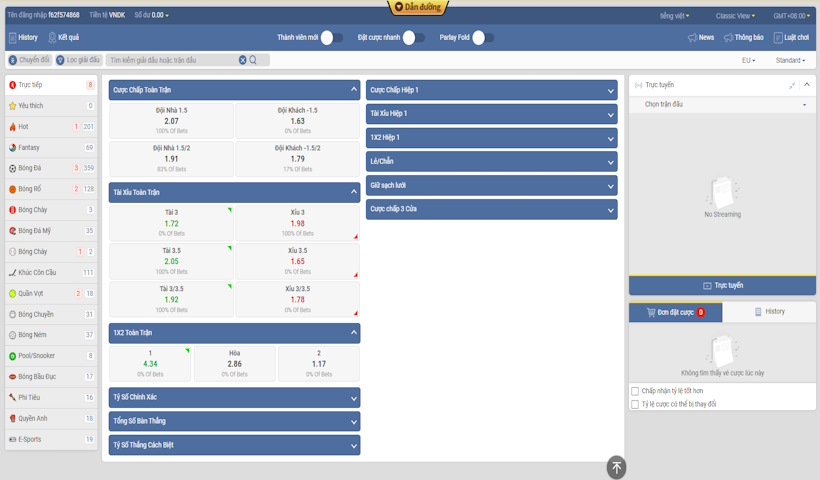820x480 pixels.
Task: Select Phi Tiêu darts icon
Action: [13, 397]
